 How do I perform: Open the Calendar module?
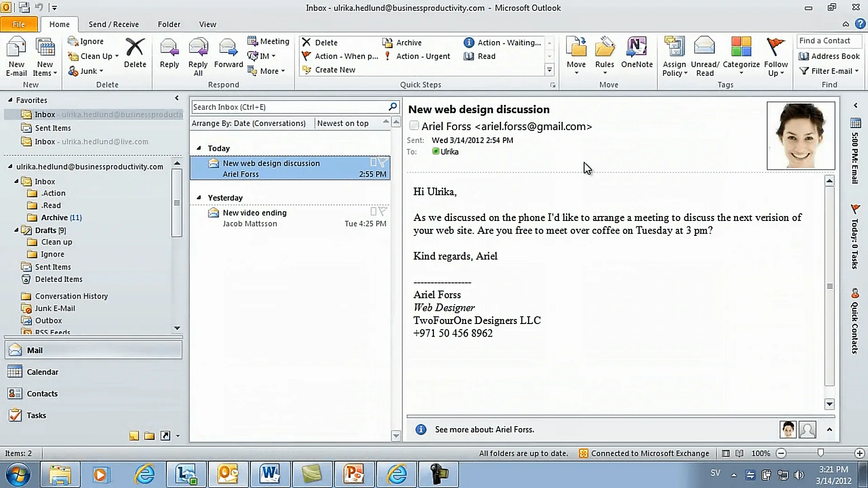[94, 372]
